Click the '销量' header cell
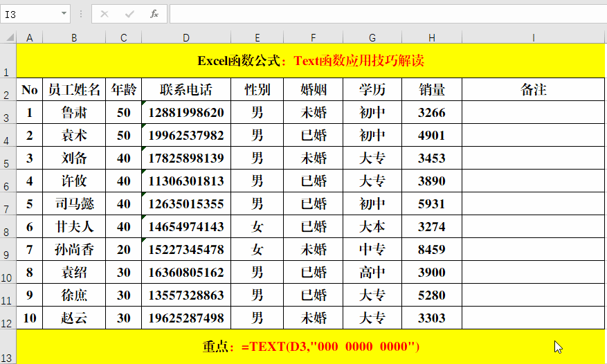This screenshot has width=607, height=364. click(432, 89)
